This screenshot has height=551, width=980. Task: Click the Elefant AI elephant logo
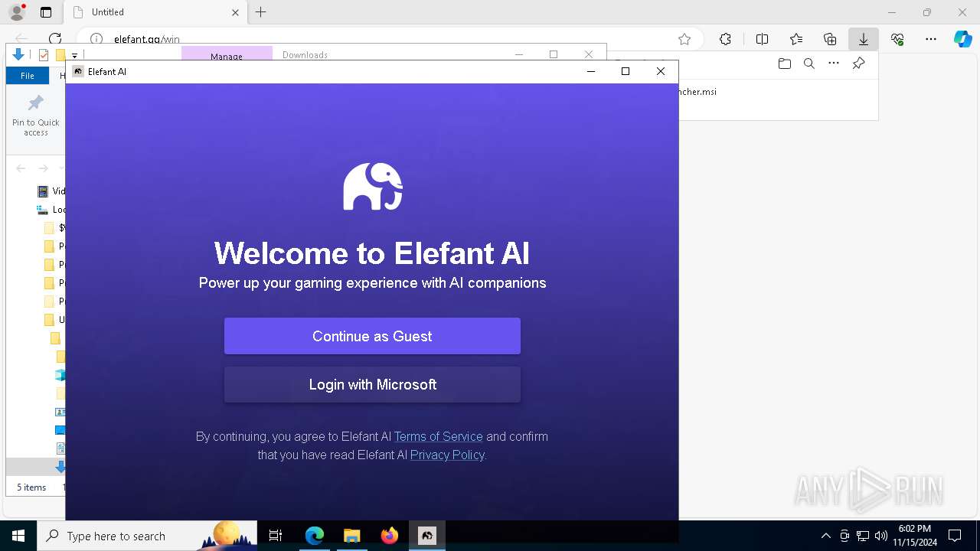(373, 186)
